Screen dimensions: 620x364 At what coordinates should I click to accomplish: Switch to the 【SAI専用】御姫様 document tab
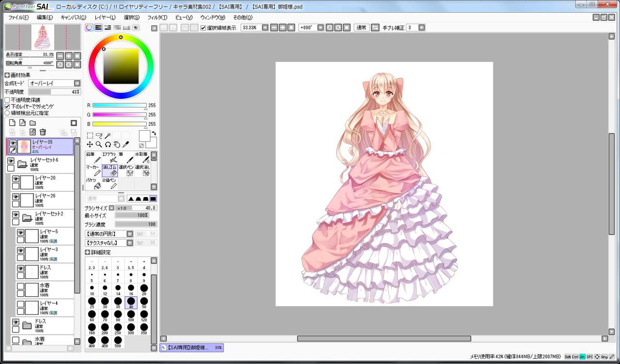click(x=192, y=348)
